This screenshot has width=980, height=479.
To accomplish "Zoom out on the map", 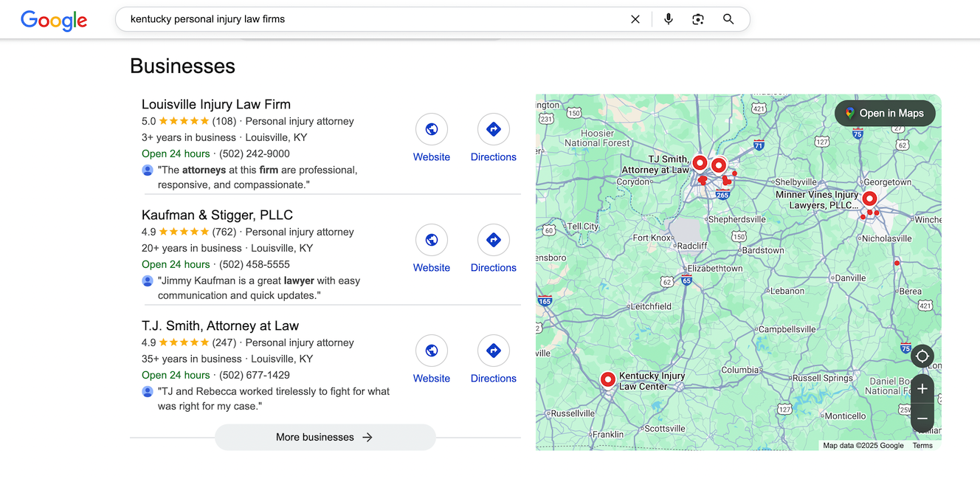I will pos(922,418).
